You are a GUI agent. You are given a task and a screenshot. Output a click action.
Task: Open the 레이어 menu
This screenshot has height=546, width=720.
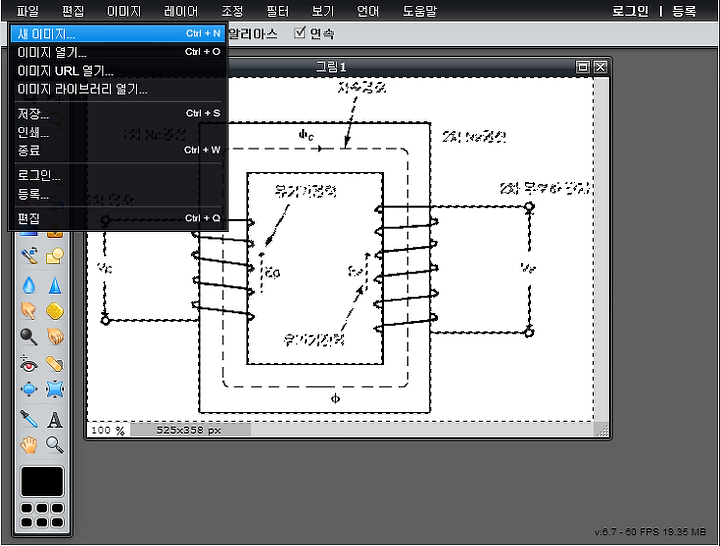(181, 11)
